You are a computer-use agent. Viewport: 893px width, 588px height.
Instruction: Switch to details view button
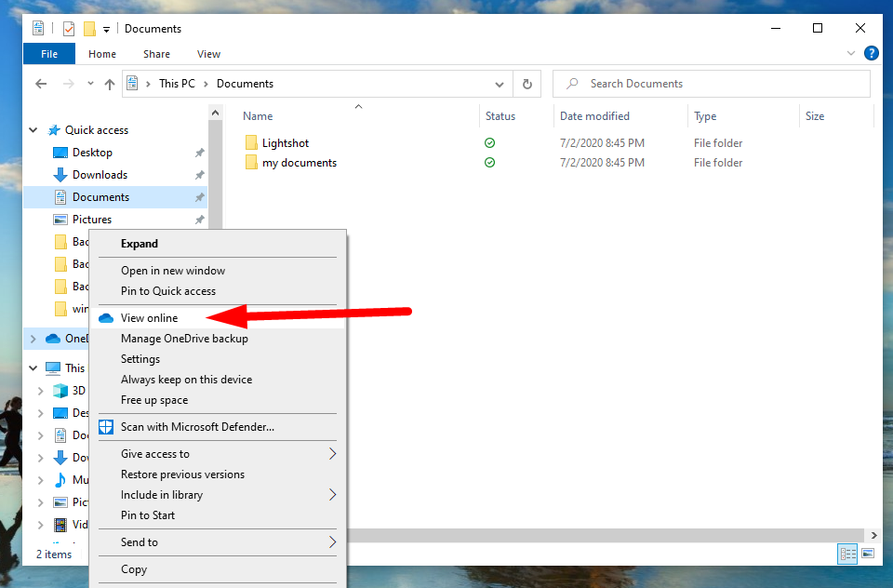pos(847,554)
